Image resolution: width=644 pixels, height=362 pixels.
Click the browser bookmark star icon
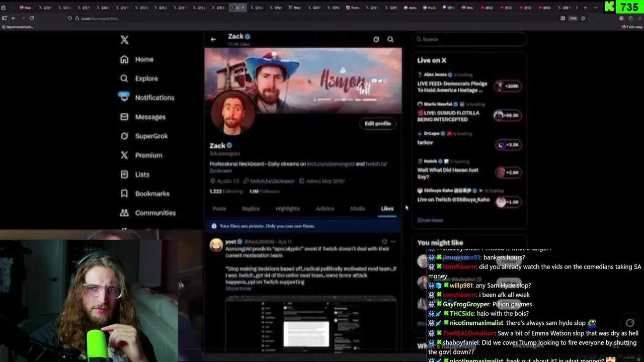point(583,18)
